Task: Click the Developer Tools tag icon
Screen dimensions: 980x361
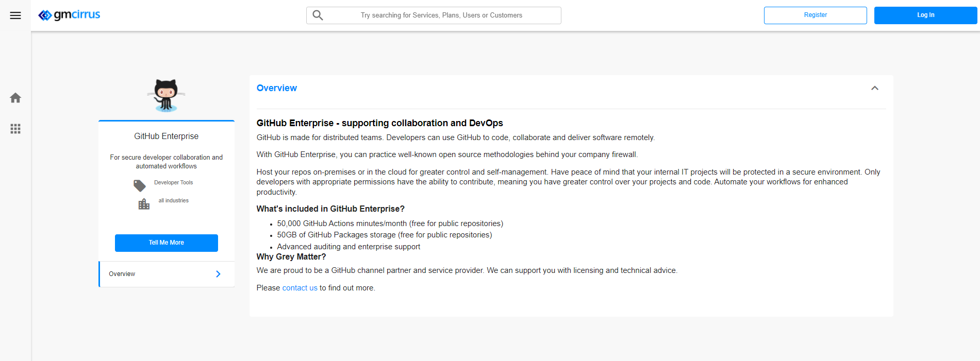Action: [x=140, y=185]
